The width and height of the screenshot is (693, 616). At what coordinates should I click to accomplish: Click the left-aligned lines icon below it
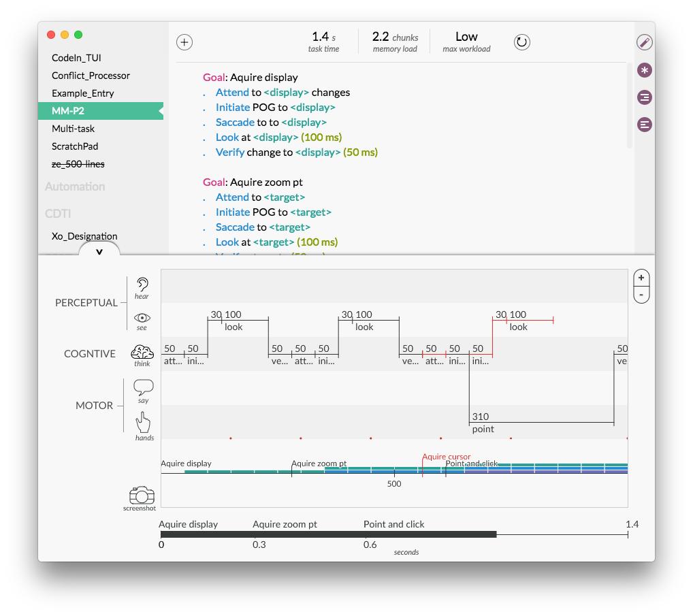[644, 125]
